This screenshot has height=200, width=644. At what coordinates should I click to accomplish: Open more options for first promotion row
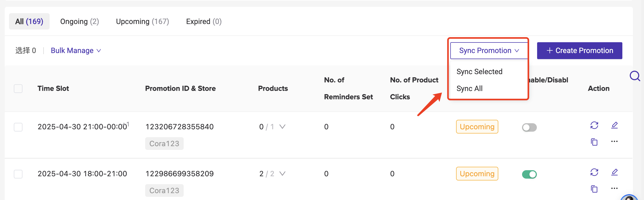pyautogui.click(x=614, y=141)
